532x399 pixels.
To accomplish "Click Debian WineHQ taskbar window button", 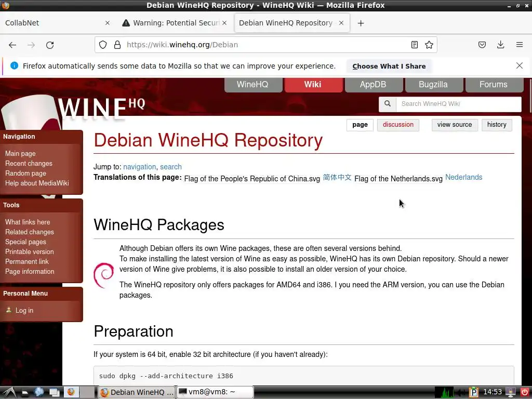I will (137, 392).
